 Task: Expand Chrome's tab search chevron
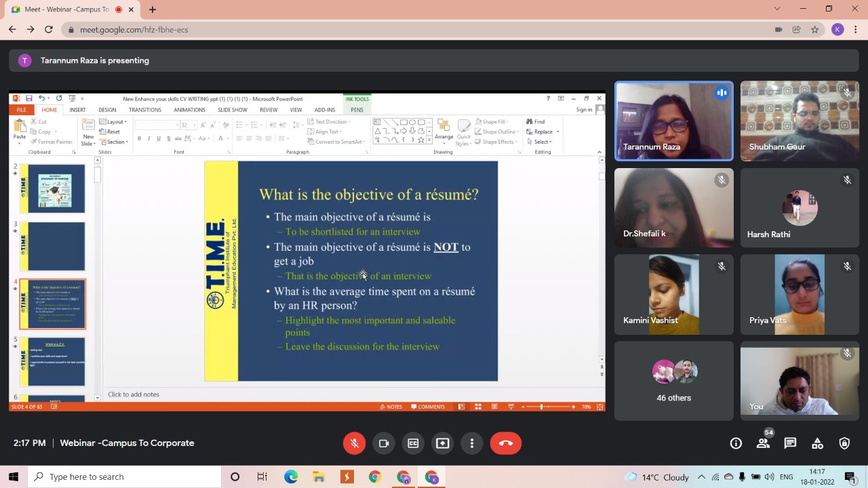pos(777,9)
